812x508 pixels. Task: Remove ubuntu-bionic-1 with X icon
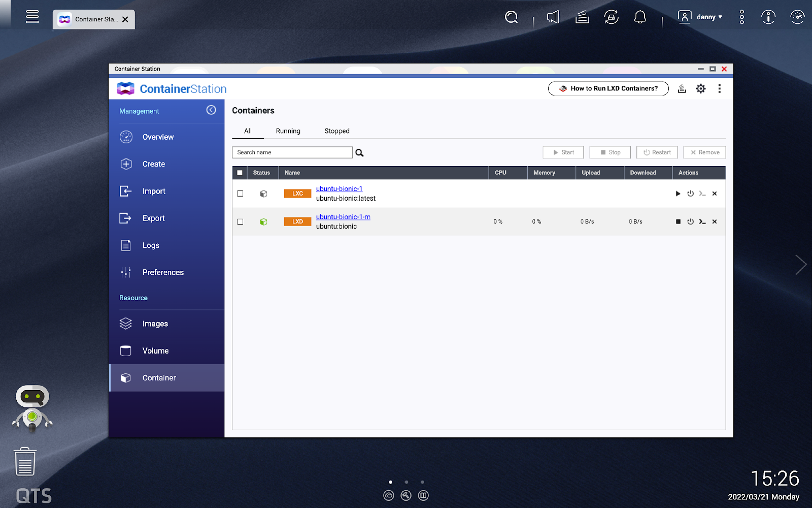point(715,194)
